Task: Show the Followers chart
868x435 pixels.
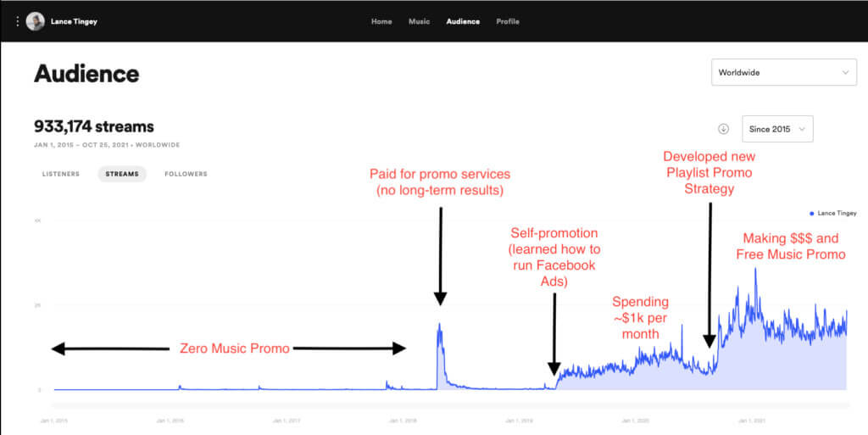Action: [x=186, y=174]
